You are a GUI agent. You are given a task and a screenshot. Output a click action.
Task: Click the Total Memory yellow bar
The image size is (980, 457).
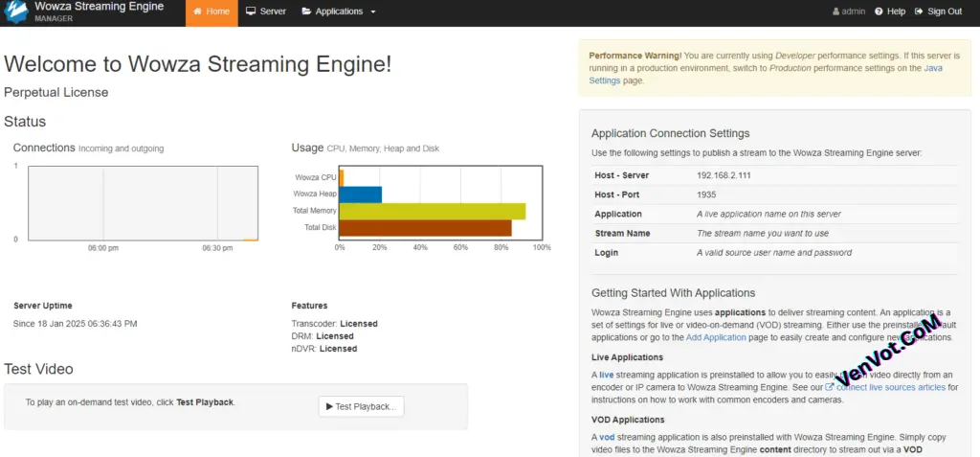click(433, 211)
